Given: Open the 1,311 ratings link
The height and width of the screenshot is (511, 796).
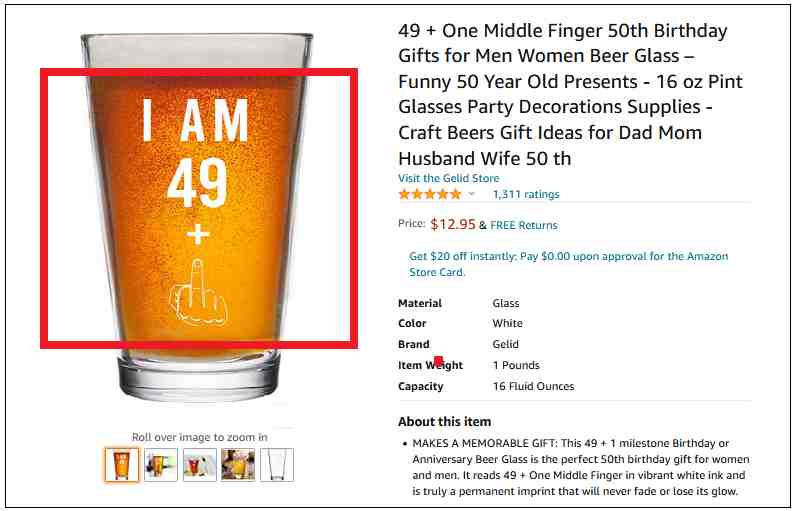Looking at the screenshot, I should (x=525, y=194).
